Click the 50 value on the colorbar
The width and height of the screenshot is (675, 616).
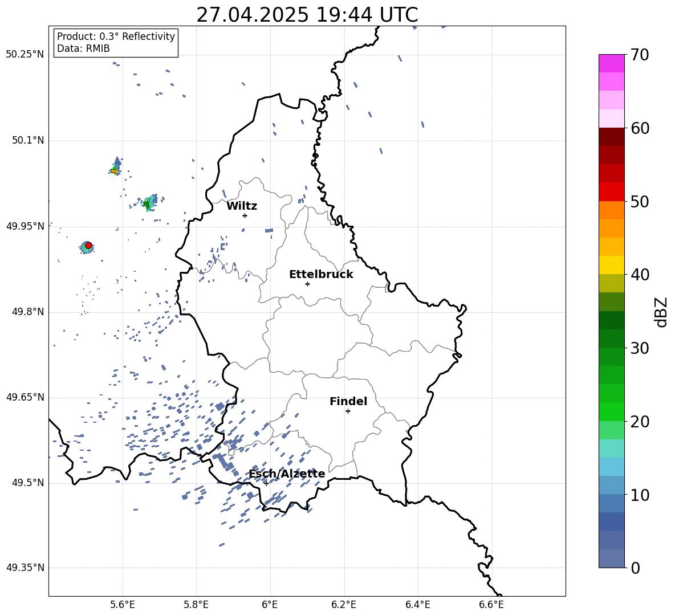click(640, 202)
